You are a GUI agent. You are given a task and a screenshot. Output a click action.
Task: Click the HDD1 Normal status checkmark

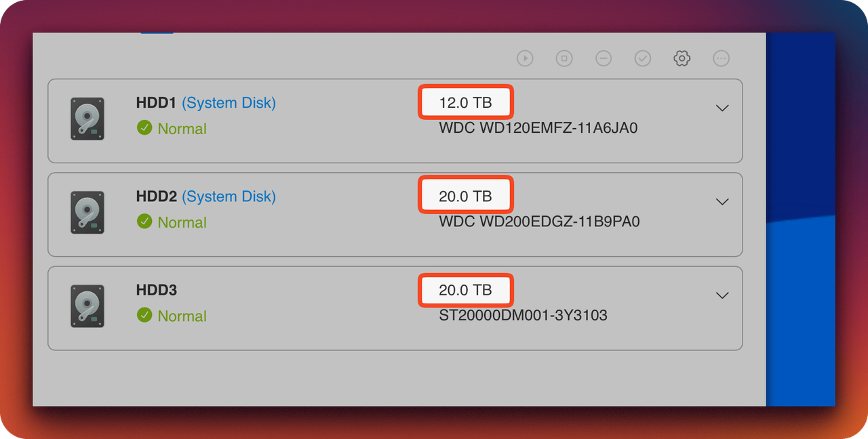click(x=144, y=127)
